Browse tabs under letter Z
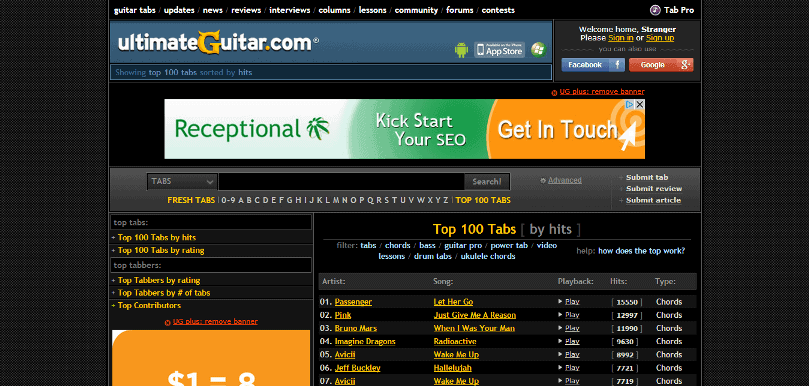This screenshot has height=386, width=809. 446,200
